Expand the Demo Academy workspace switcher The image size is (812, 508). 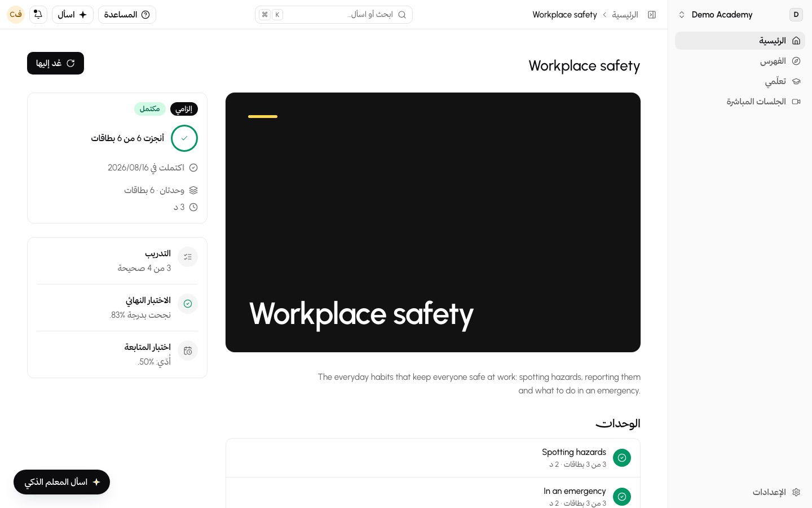(x=740, y=15)
